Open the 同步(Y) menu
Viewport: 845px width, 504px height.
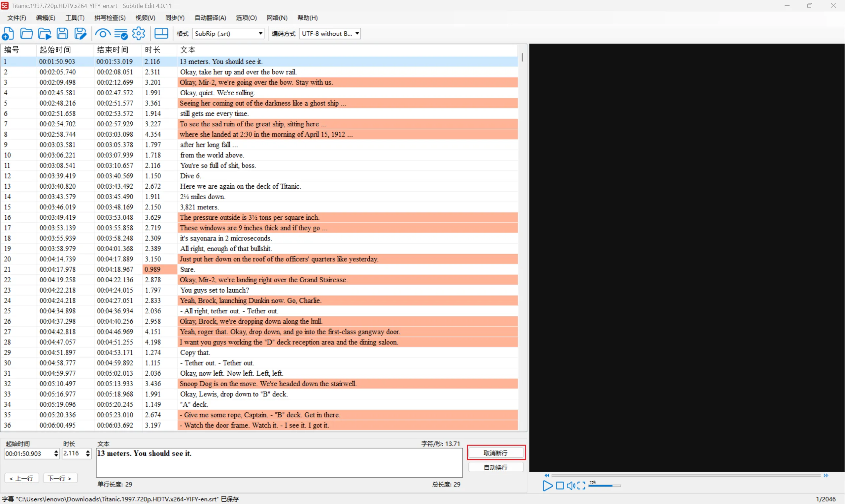(x=175, y=18)
